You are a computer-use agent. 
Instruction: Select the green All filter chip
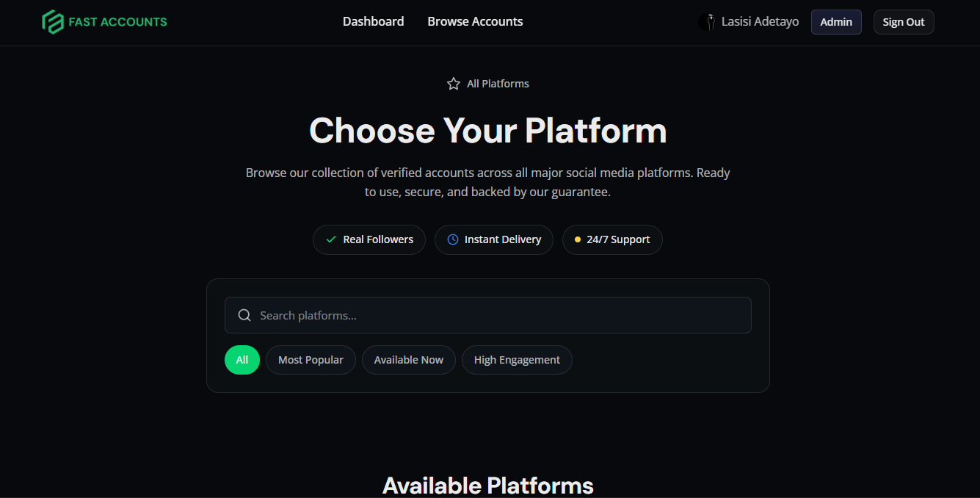(x=242, y=360)
